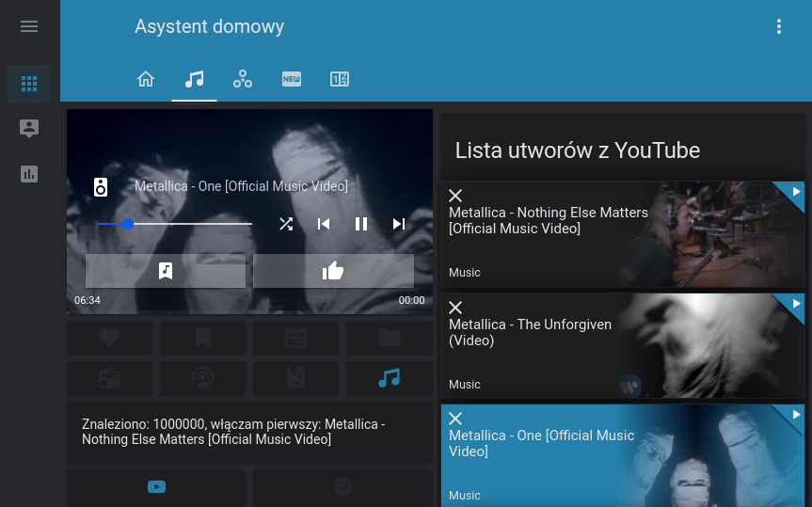812x507 pixels.
Task: Click Nothing Else Matters video thumbnail
Action: pos(709,234)
